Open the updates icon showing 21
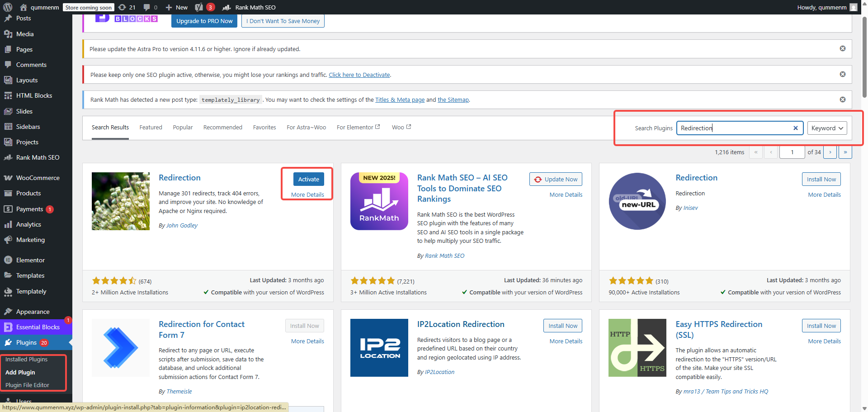The image size is (868, 412). (127, 7)
